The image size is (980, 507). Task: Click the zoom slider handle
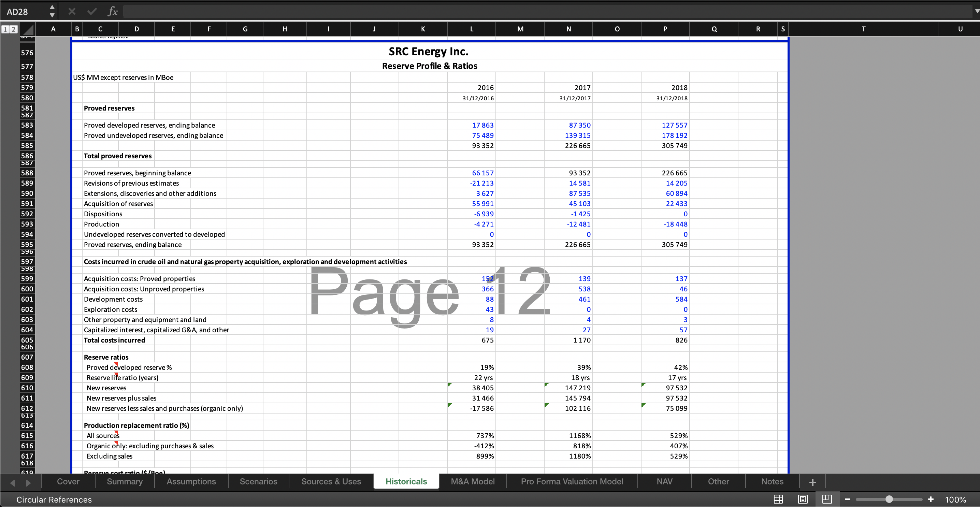click(x=889, y=499)
